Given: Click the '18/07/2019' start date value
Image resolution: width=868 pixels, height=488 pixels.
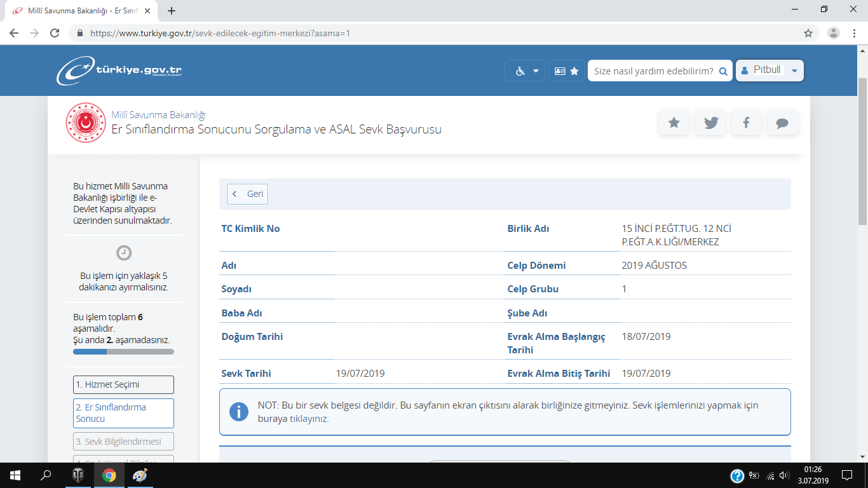Looking at the screenshot, I should pyautogui.click(x=646, y=337).
